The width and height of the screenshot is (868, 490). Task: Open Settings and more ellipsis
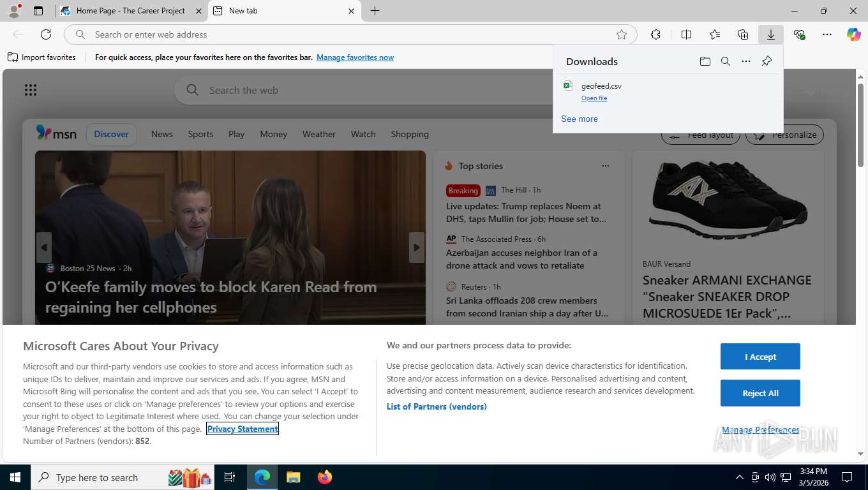coord(827,34)
